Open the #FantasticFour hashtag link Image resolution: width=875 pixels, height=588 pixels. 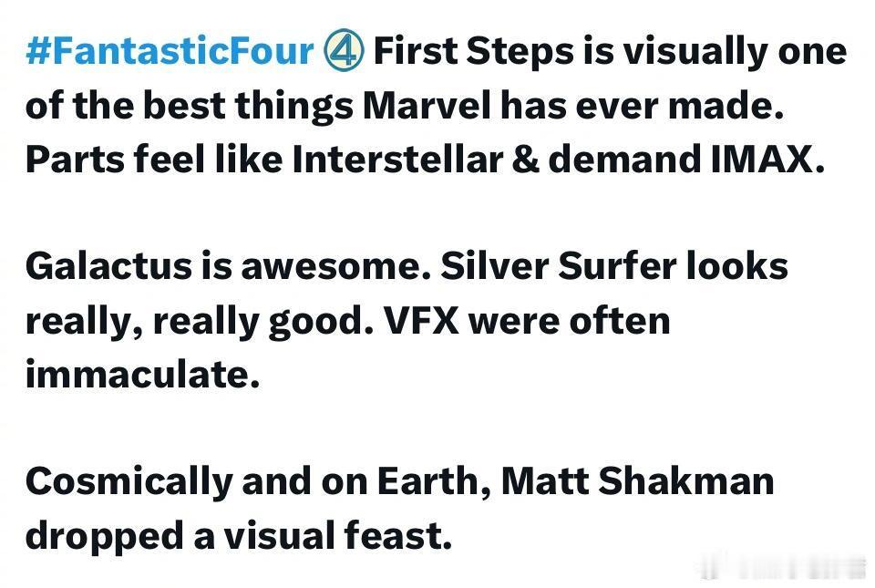pyautogui.click(x=170, y=51)
